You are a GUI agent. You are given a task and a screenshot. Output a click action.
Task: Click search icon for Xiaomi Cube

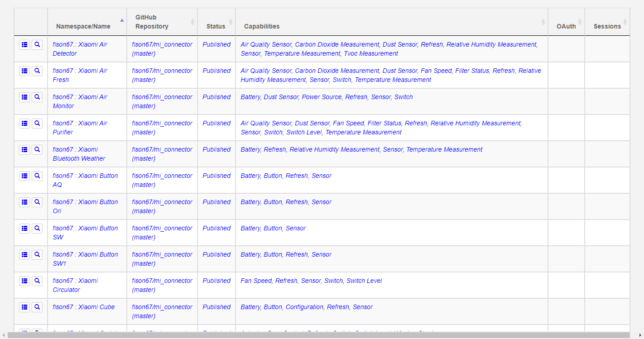pyautogui.click(x=37, y=307)
